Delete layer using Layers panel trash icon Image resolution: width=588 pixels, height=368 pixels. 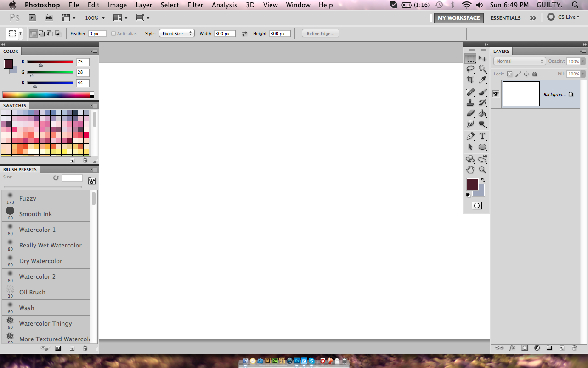[574, 348]
